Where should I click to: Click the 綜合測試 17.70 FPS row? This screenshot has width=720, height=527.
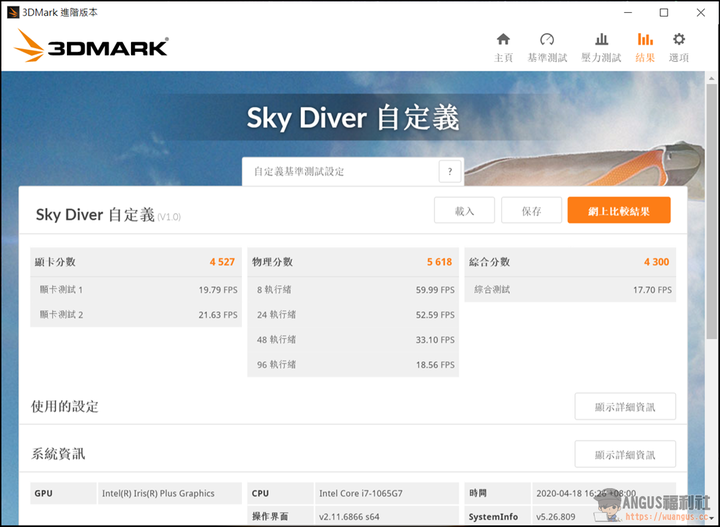(570, 290)
